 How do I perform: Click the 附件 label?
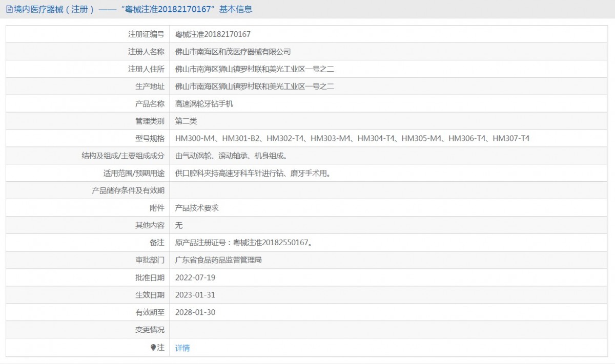pos(157,208)
